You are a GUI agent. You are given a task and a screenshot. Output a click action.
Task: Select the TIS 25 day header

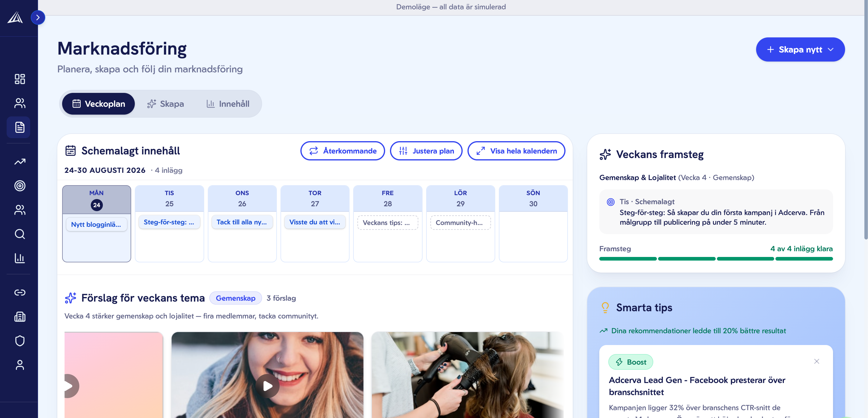[x=169, y=199]
